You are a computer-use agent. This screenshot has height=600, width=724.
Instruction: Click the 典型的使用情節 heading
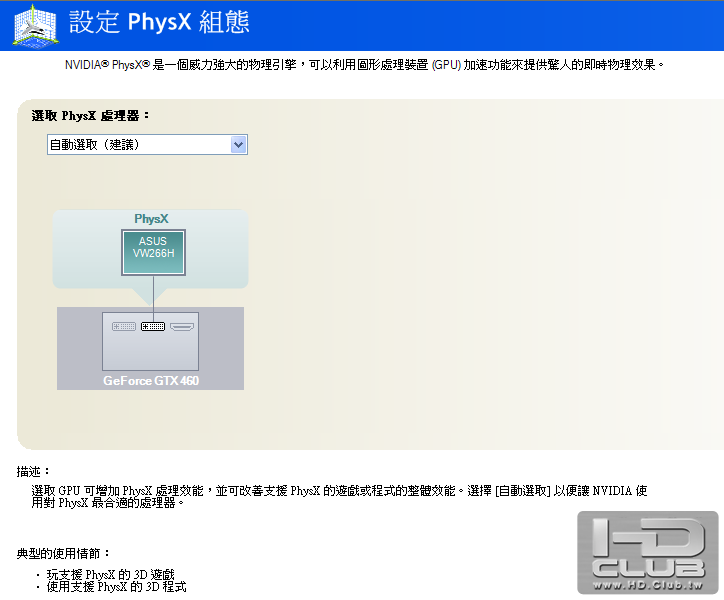click(x=63, y=553)
